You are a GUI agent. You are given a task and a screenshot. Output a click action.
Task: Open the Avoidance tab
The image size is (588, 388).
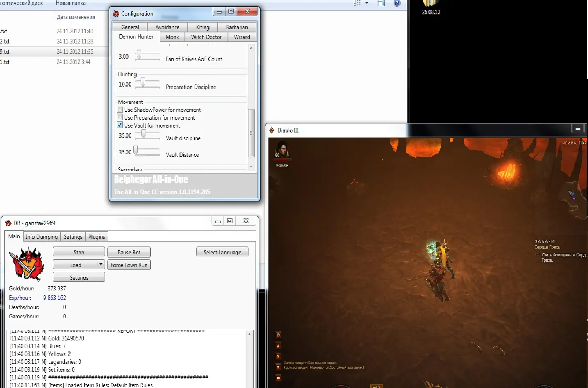tap(167, 27)
